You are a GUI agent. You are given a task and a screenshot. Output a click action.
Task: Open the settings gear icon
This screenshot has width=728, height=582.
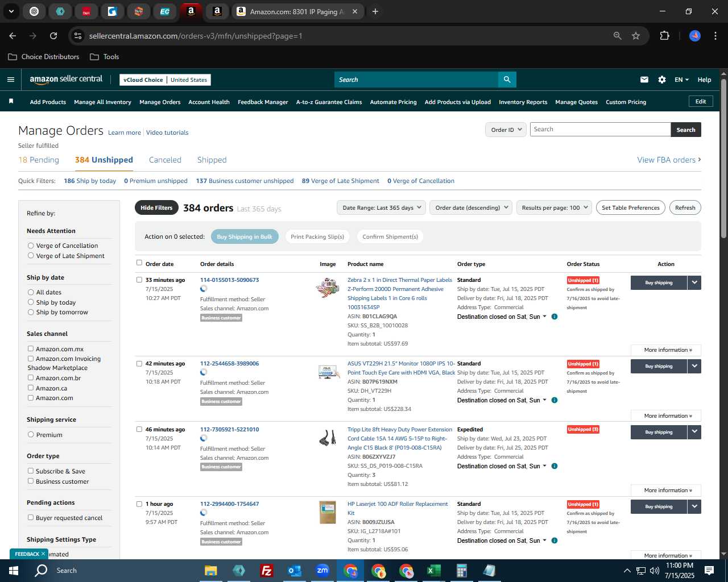(x=662, y=80)
